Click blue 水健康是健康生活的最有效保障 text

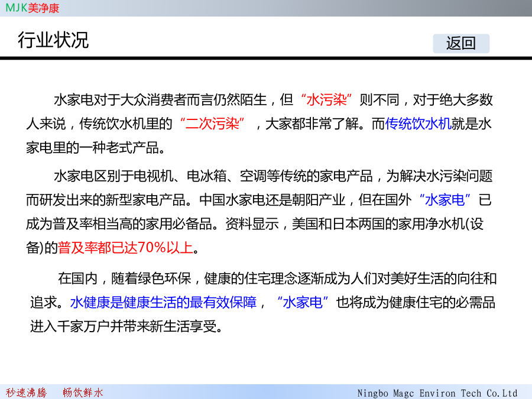click(x=163, y=302)
